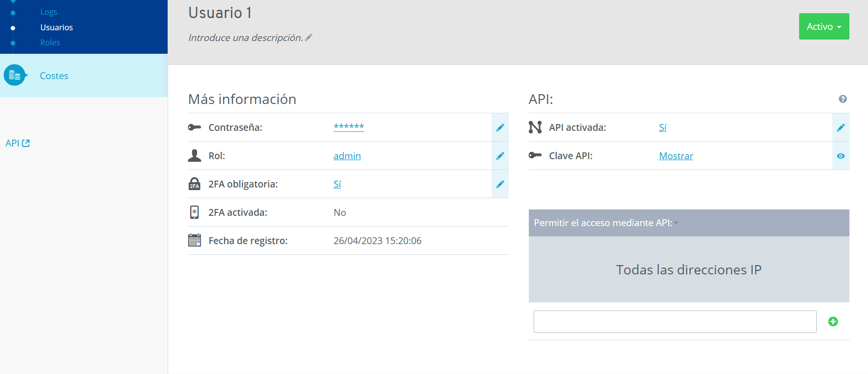Image resolution: width=868 pixels, height=374 pixels.
Task: Click the phone icon beside 2FA activada
Action: [195, 212]
